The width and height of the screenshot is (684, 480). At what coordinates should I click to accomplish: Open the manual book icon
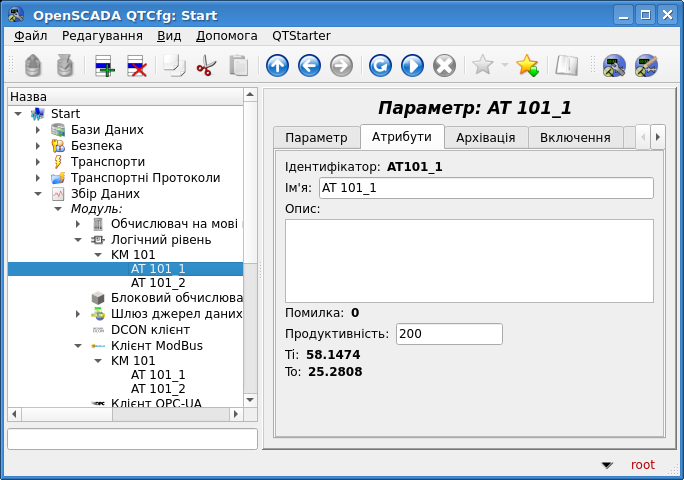pyautogui.click(x=567, y=66)
